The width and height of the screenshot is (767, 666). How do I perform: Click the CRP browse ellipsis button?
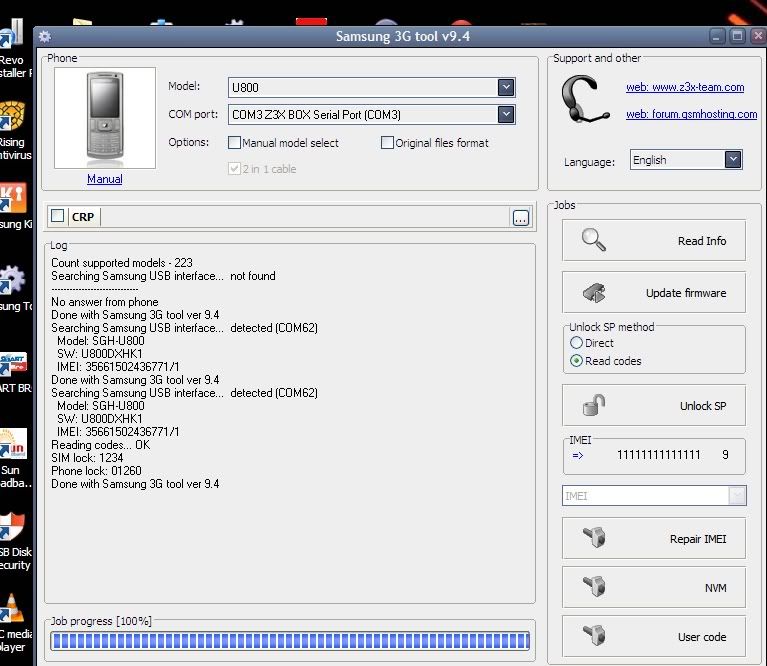[520, 218]
